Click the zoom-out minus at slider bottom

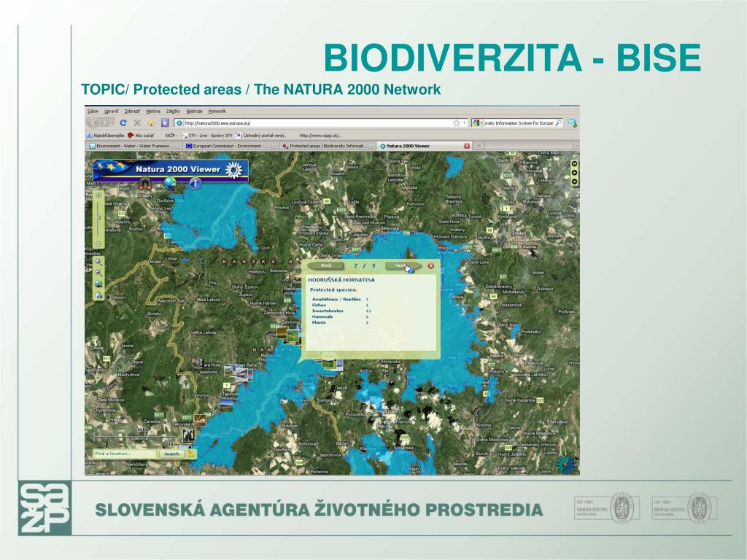[98, 244]
